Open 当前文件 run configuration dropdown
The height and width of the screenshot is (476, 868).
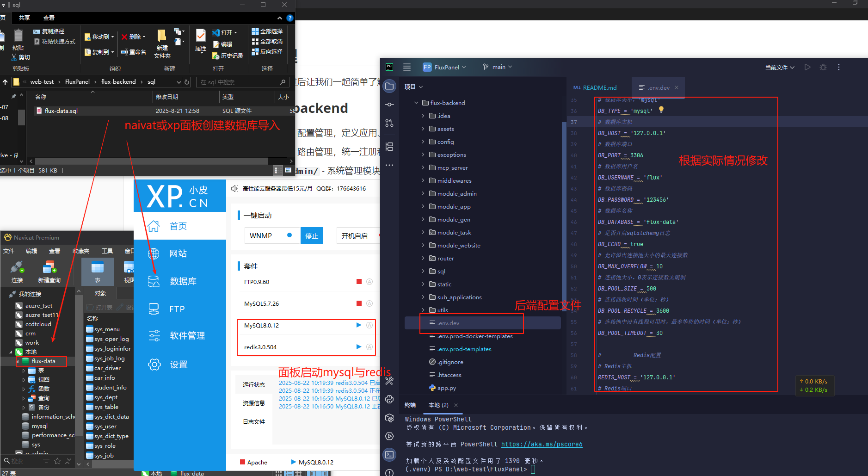pos(780,68)
